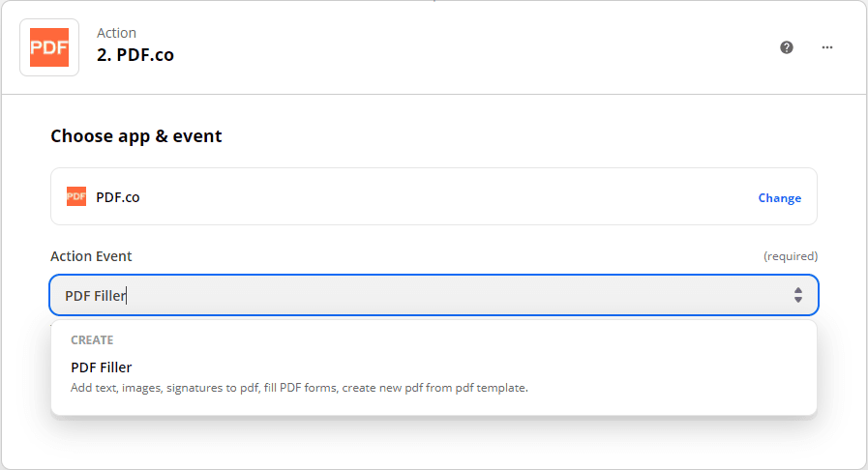Click the "2. PDF.co" step title
This screenshot has height=470, width=868.
(135, 55)
